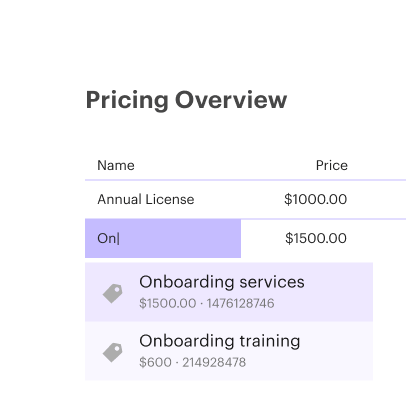The image size is (406, 406).
Task: Edit the $1000.00 price cell
Action: (315, 199)
